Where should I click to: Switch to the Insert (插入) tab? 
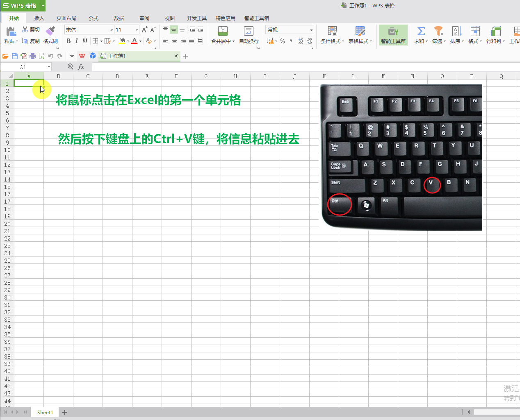click(x=39, y=18)
